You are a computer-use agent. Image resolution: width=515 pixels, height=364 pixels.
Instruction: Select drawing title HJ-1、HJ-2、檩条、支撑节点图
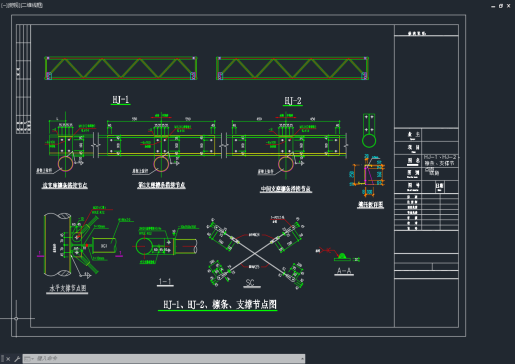219,304
